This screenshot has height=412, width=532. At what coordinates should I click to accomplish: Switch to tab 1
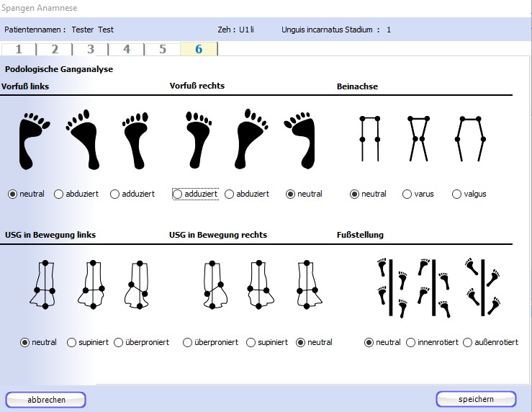(19, 49)
